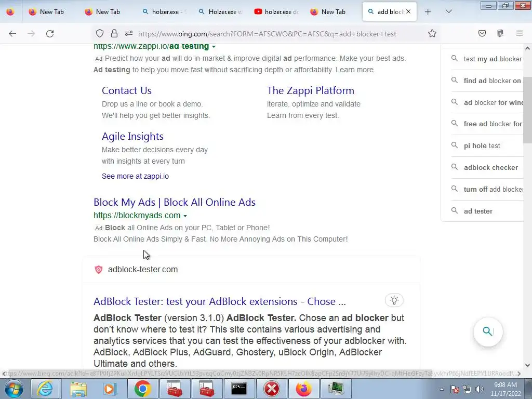Switch to the YouTube holzer.exe tab
This screenshot has height=399, width=532.
pyautogui.click(x=276, y=11)
